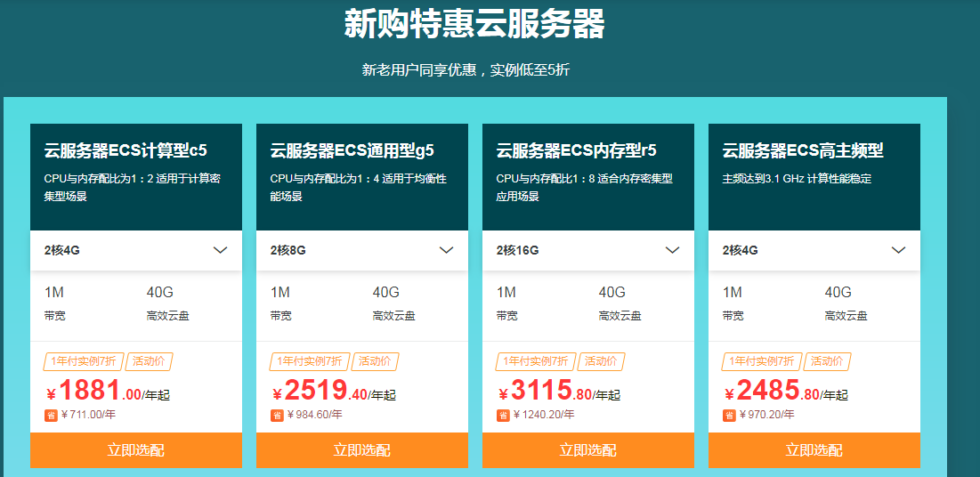Click the 新老用户同享优惠，实例低至5折 subtitle
This screenshot has height=477, width=980.
click(x=466, y=70)
